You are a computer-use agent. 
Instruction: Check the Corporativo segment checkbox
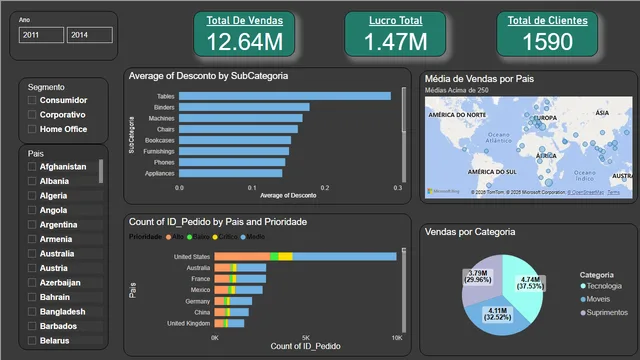(x=32, y=115)
